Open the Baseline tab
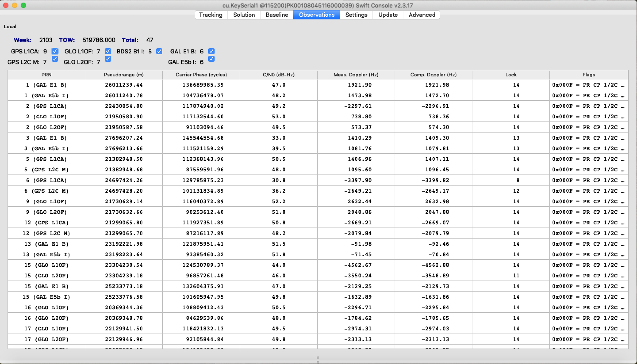This screenshot has width=637, height=364. point(276,15)
